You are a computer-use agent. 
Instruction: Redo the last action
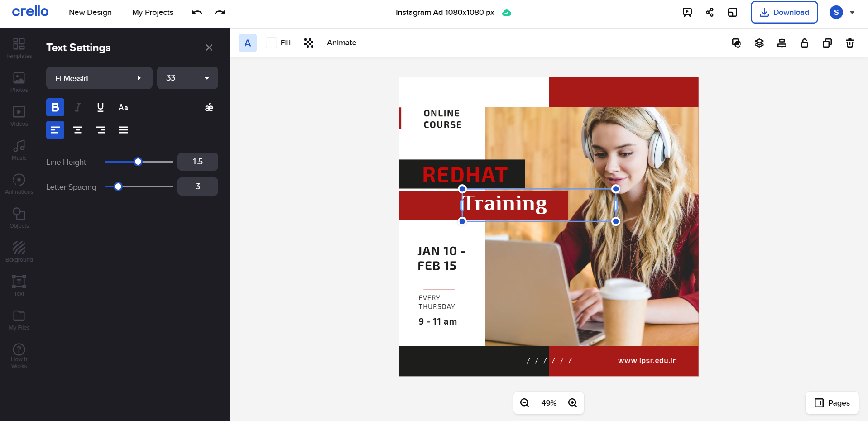pyautogui.click(x=220, y=12)
